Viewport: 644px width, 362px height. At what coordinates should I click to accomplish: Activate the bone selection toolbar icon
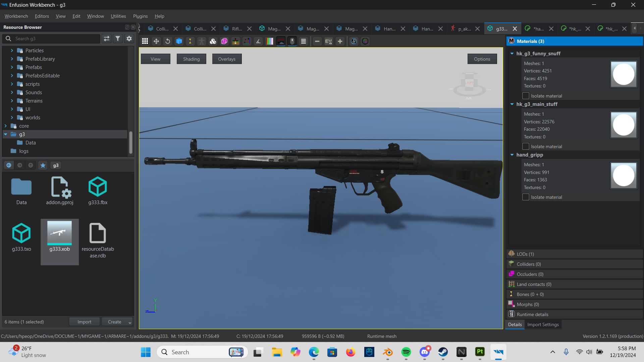click(x=190, y=41)
